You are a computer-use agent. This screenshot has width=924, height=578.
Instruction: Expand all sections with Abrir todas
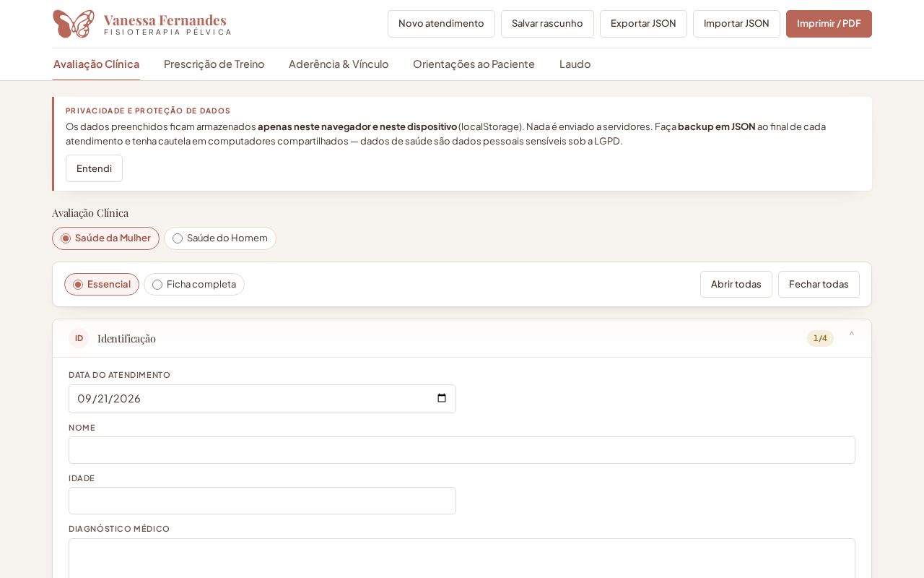pyautogui.click(x=736, y=285)
